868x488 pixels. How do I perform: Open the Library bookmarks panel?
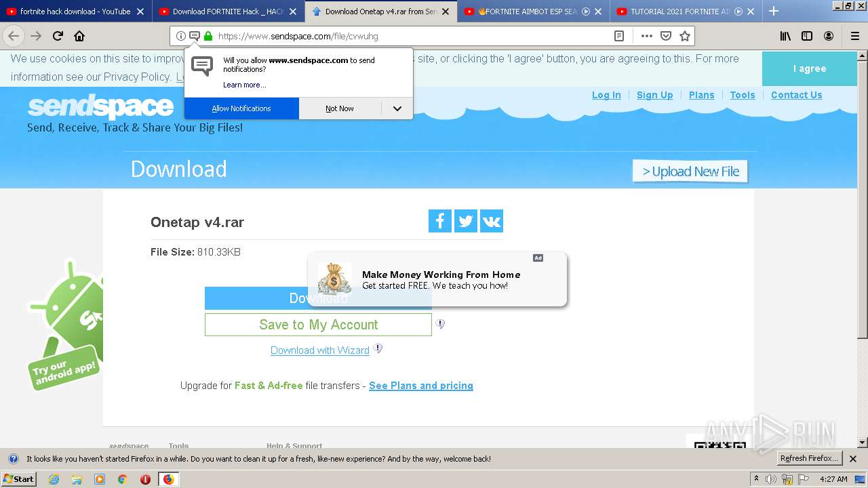[x=785, y=36]
